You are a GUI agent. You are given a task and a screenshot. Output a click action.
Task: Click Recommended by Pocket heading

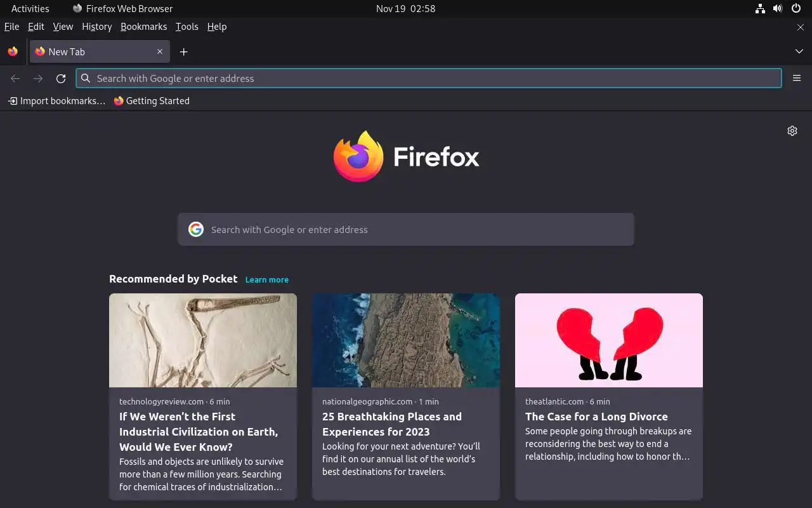click(x=173, y=279)
